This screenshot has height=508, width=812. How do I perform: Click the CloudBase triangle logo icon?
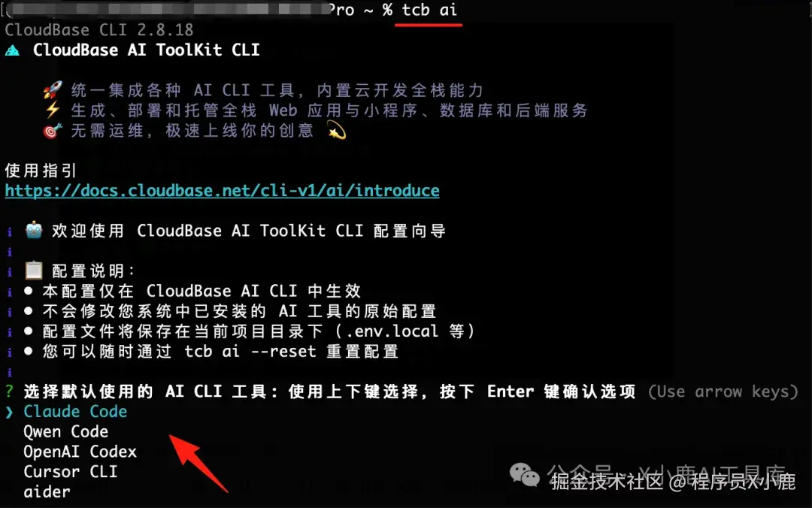coord(13,50)
